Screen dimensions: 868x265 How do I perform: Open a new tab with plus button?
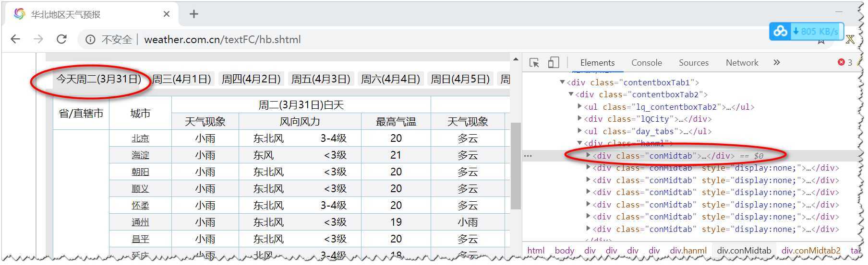pyautogui.click(x=194, y=14)
